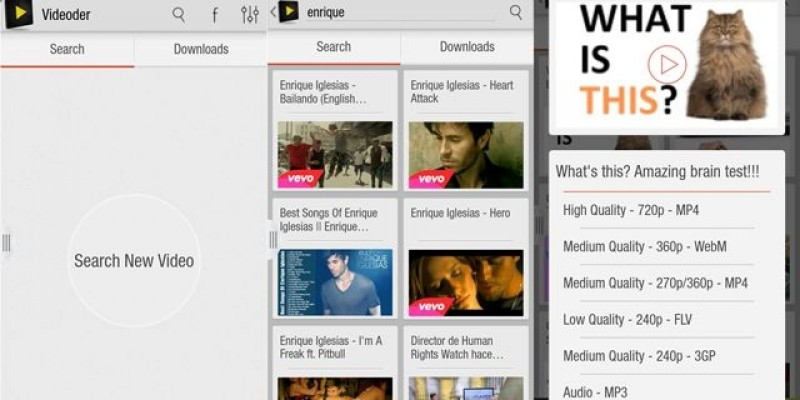
Task: Tap the back arrow beside enrique search
Action: [274, 12]
